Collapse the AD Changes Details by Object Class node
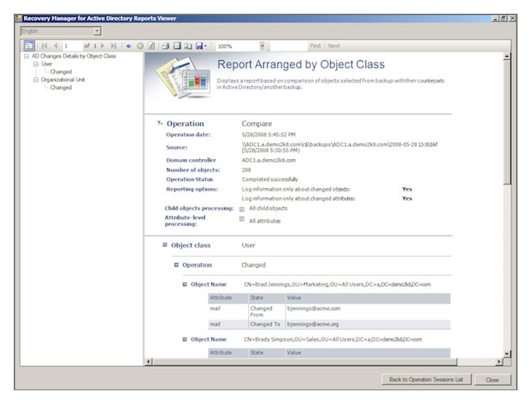Viewport: 532px width, 404px height. click(x=27, y=56)
